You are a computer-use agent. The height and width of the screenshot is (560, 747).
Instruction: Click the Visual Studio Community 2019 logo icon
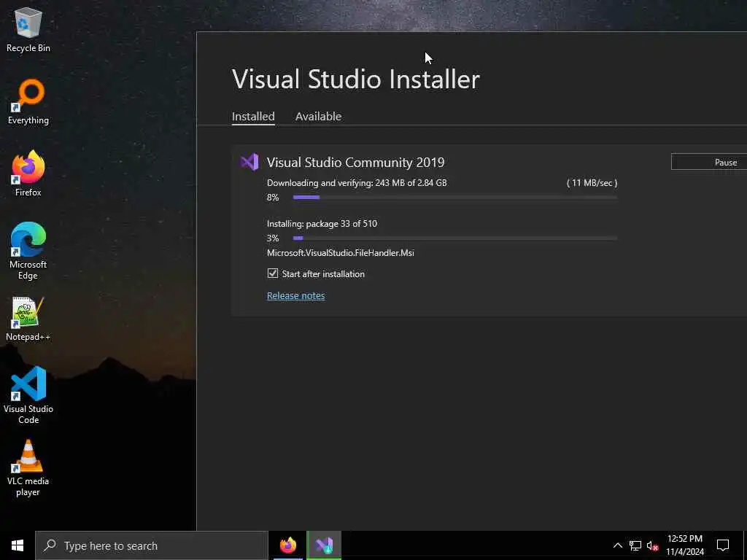(x=249, y=163)
